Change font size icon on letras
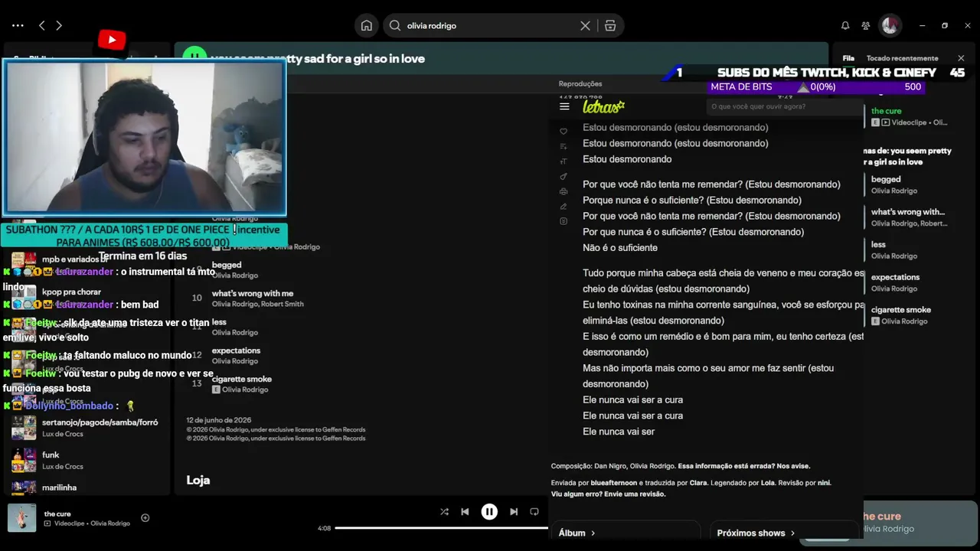This screenshot has height=551, width=980. coord(563,161)
